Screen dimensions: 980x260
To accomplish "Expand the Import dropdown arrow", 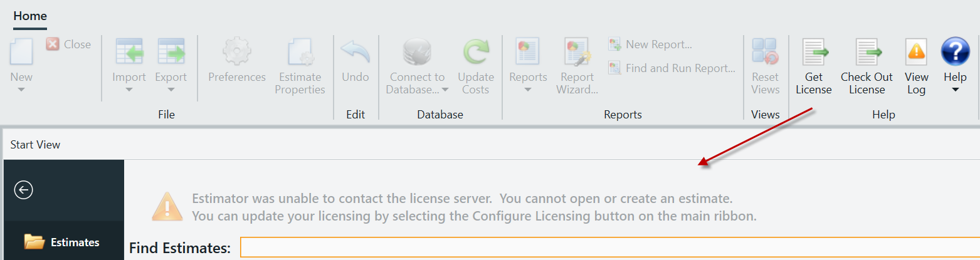I will coord(129,90).
